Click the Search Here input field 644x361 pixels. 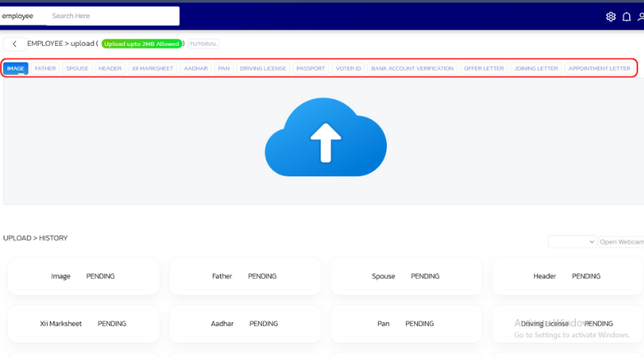tap(113, 16)
